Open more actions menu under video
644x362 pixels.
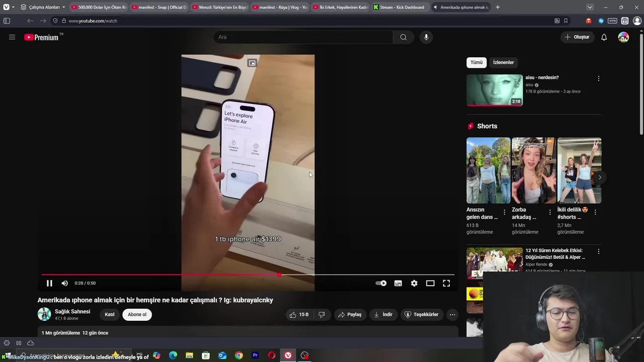(452, 315)
